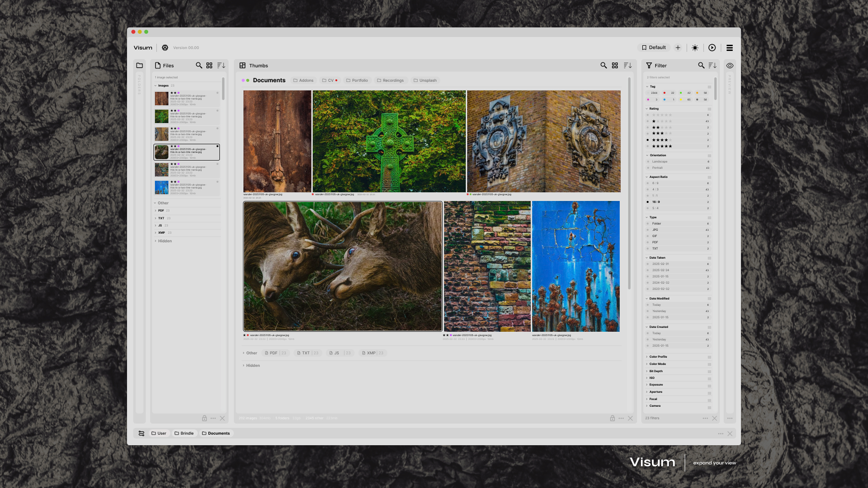Select the 16:9 aspect ratio filter
Screen dimensions: 868x488
click(x=656, y=202)
